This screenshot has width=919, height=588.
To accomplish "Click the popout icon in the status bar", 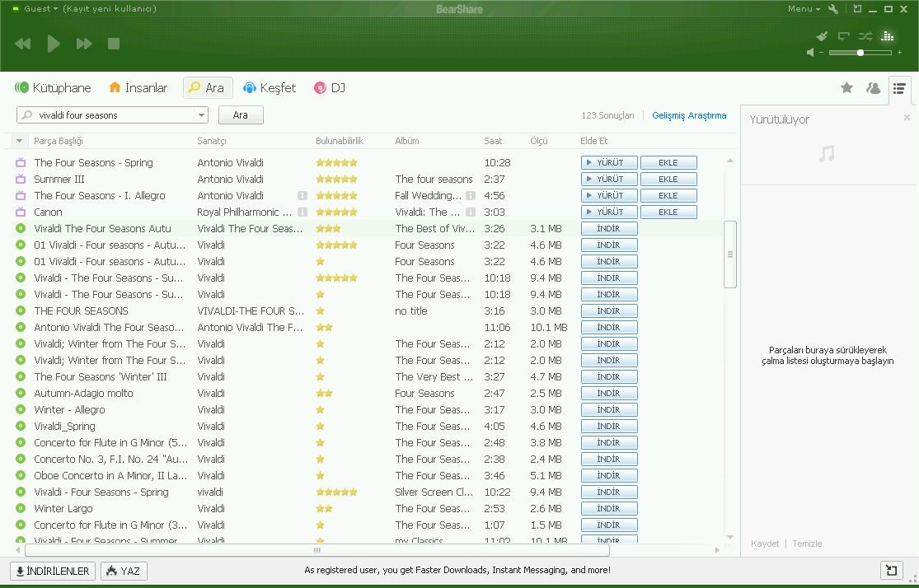I will pyautogui.click(x=892, y=571).
